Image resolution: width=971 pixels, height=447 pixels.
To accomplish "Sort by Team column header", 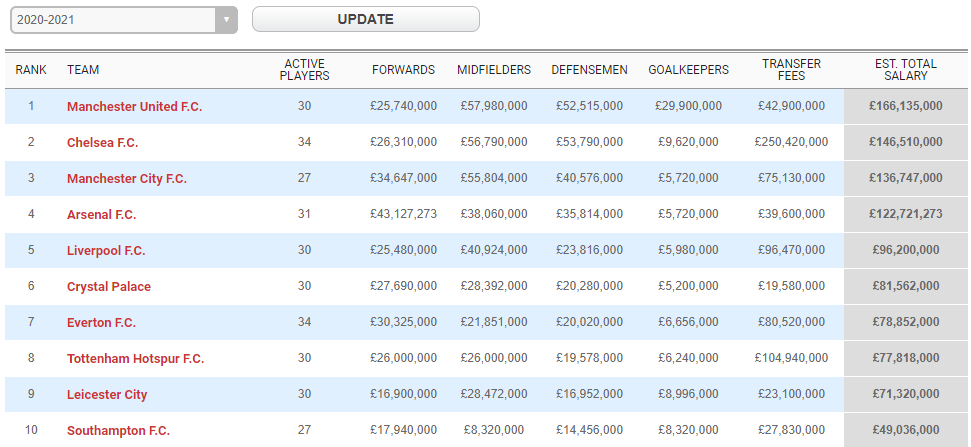I will tap(83, 70).
